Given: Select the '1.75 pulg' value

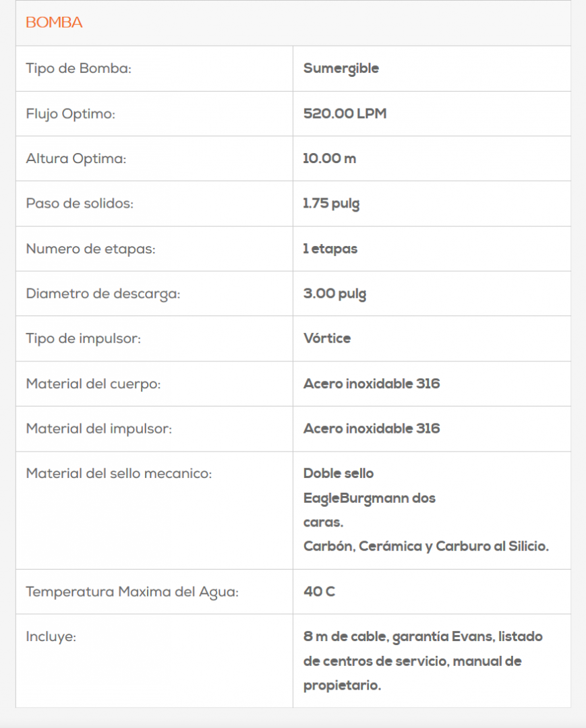Looking at the screenshot, I should point(331,204).
